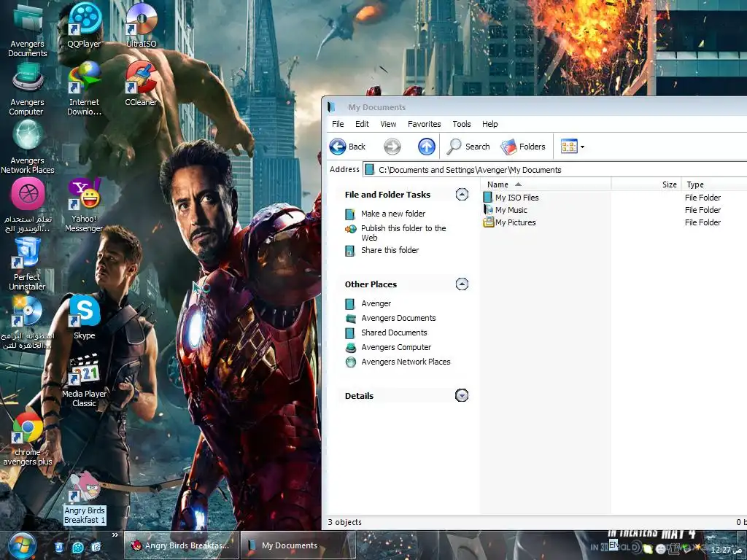
Task: Sort by the Type column header
Action: [714, 184]
